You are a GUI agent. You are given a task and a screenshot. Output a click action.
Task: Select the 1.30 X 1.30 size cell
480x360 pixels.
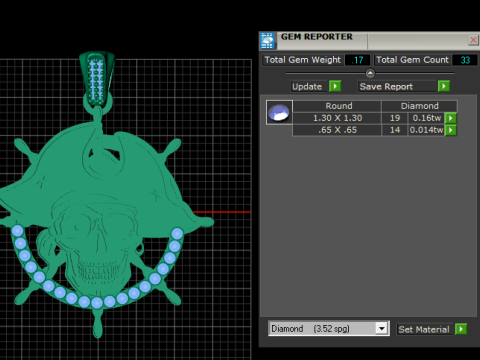pyautogui.click(x=337, y=118)
